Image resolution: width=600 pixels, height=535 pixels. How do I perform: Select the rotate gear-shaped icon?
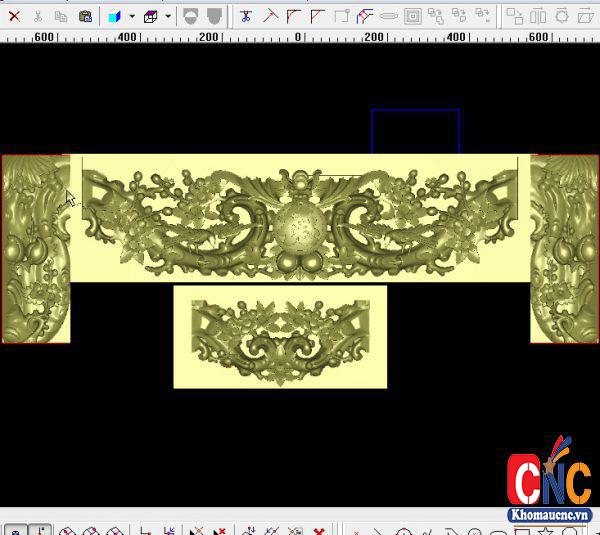(562, 16)
